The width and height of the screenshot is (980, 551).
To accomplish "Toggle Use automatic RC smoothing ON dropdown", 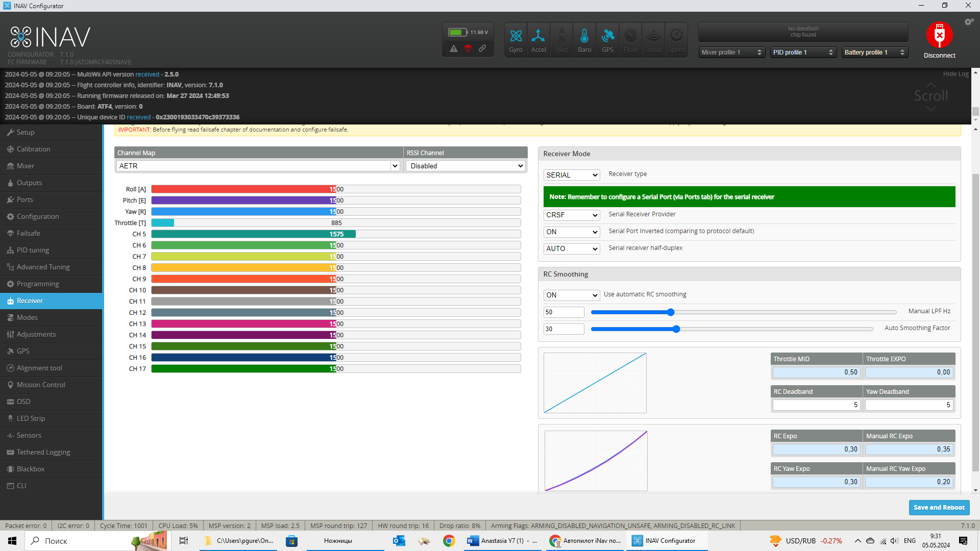I will [x=571, y=295].
